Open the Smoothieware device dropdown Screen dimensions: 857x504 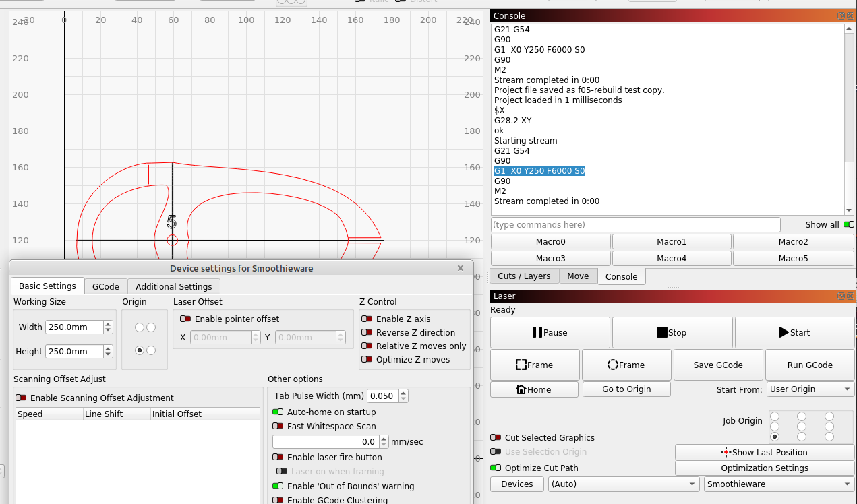779,484
